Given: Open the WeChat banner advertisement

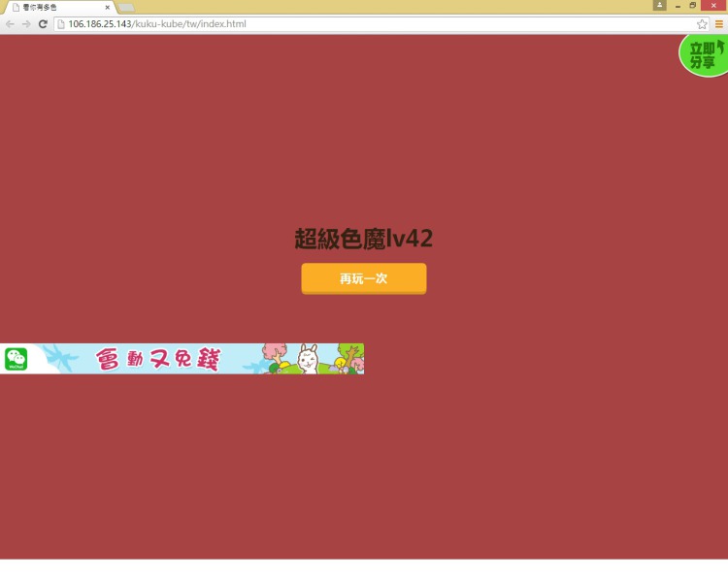Looking at the screenshot, I should [x=182, y=359].
